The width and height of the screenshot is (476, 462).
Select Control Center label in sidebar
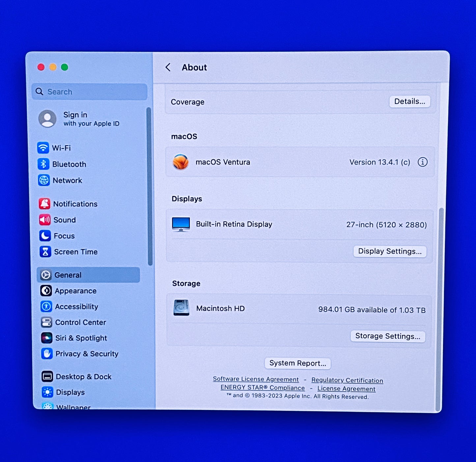80,322
